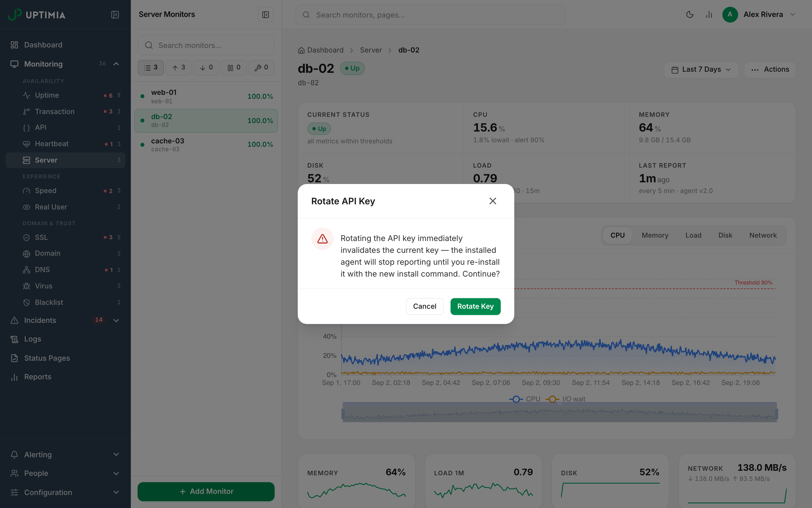Filter monitors by all (3)
The height and width of the screenshot is (508, 812).
click(151, 68)
